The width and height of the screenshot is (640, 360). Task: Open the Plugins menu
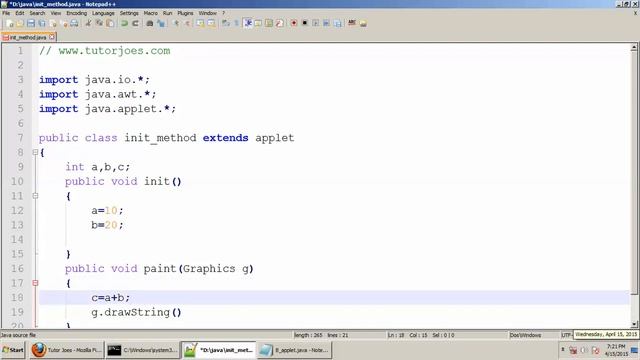[x=185, y=13]
